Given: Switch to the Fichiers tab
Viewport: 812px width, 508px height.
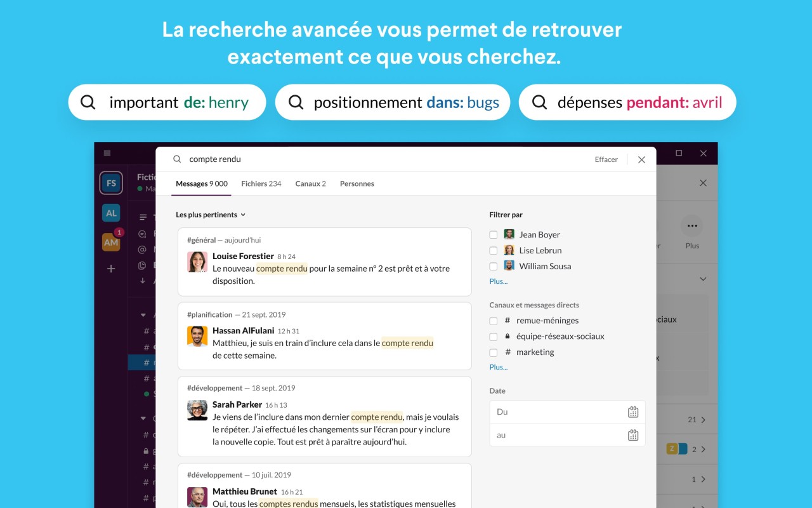Looking at the screenshot, I should (x=261, y=184).
